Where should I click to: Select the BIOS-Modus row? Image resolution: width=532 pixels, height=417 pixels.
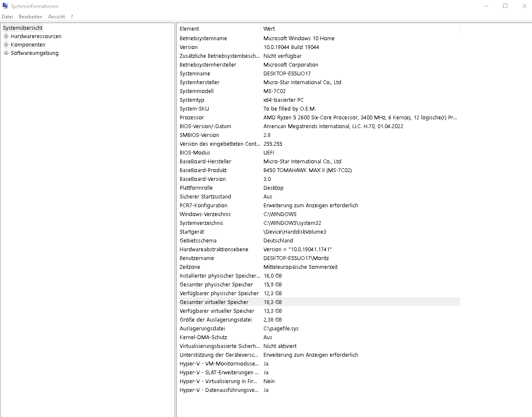tap(318, 153)
